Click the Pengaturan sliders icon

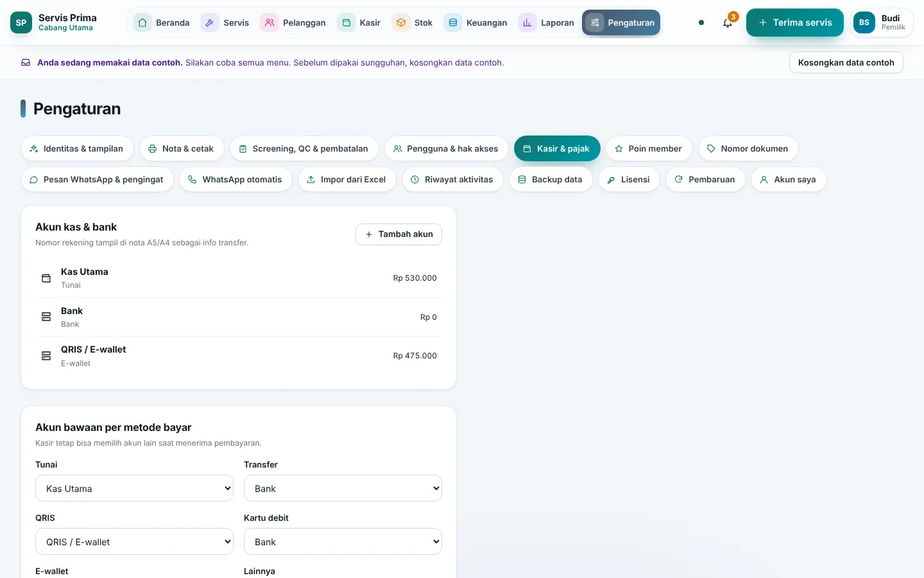pos(595,22)
